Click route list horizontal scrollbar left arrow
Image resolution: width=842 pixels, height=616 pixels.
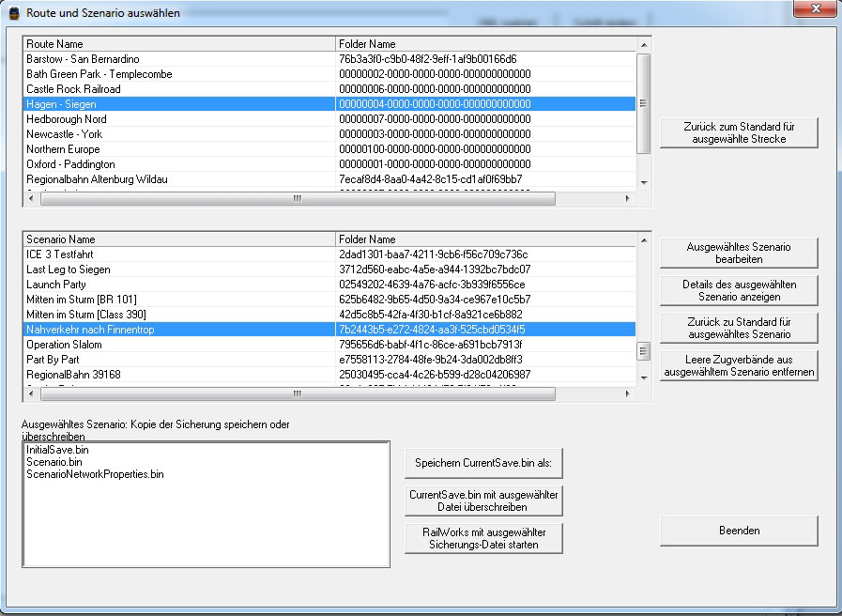[31, 199]
